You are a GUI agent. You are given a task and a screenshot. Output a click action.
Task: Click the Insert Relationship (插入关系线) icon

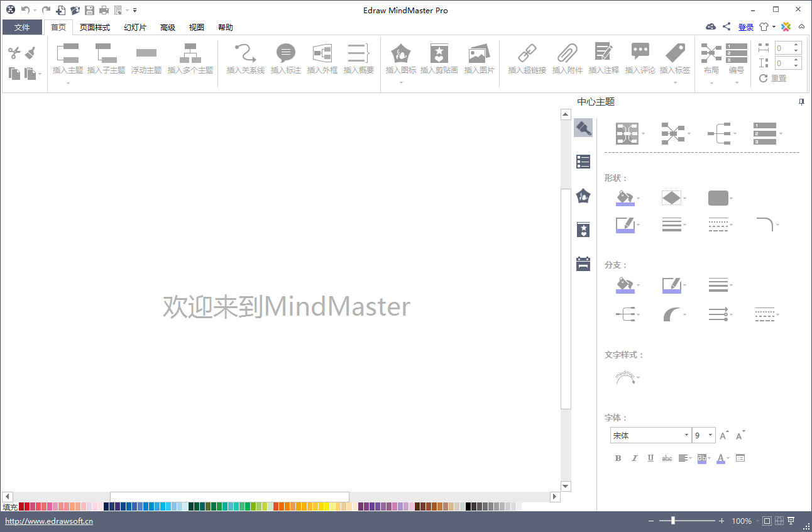[245, 53]
